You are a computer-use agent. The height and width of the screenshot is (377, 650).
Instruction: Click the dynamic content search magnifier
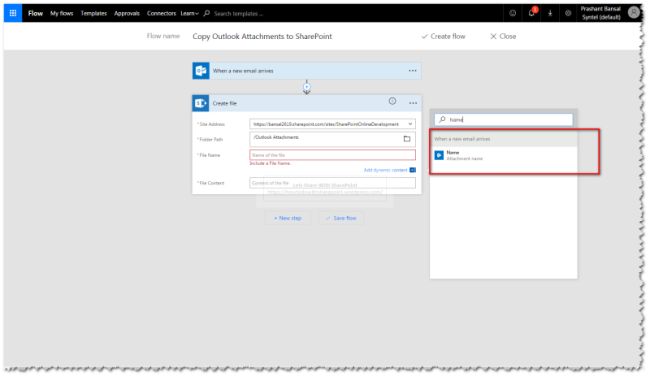442,119
